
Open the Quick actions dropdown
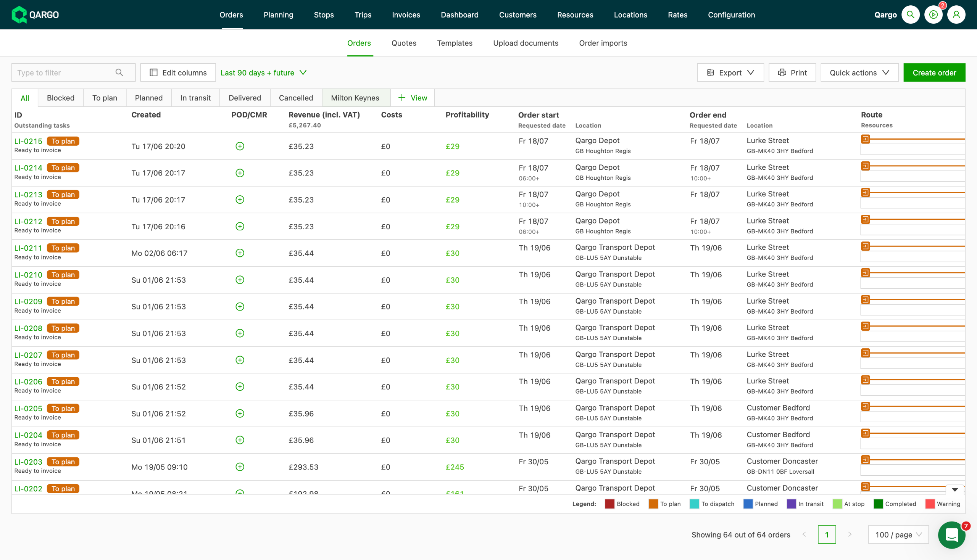click(859, 73)
